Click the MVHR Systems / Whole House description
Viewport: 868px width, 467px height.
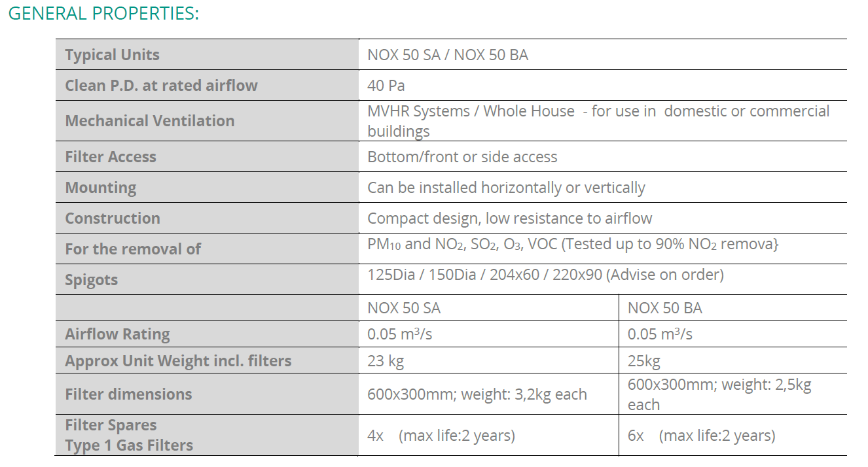point(598,121)
